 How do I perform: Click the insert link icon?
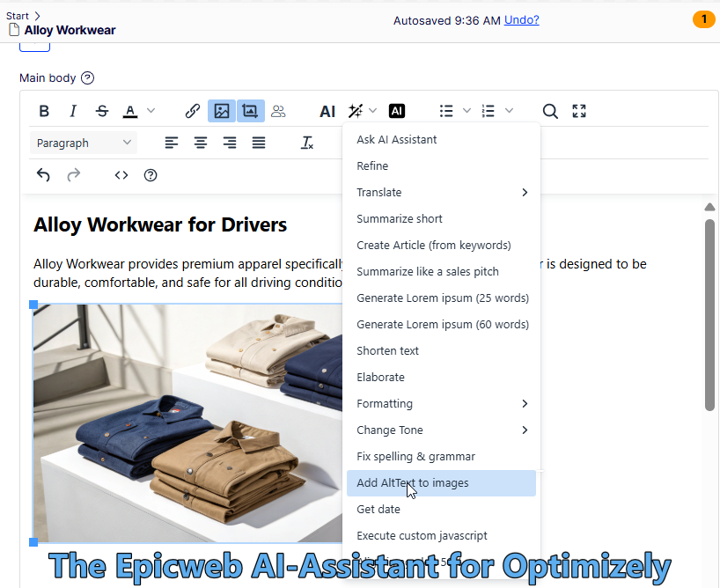pyautogui.click(x=193, y=111)
